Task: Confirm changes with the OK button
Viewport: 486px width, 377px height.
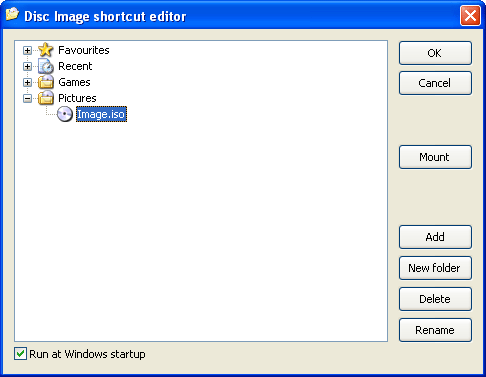Action: [435, 53]
